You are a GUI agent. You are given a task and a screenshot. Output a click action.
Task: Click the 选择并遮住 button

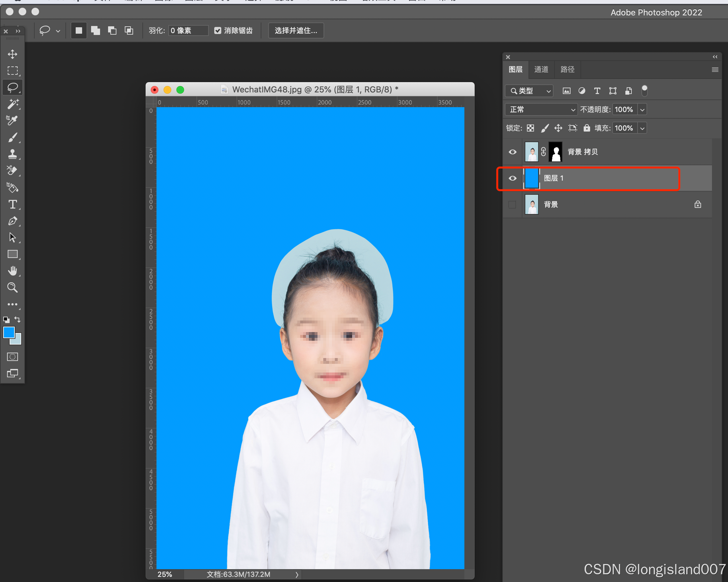(296, 31)
